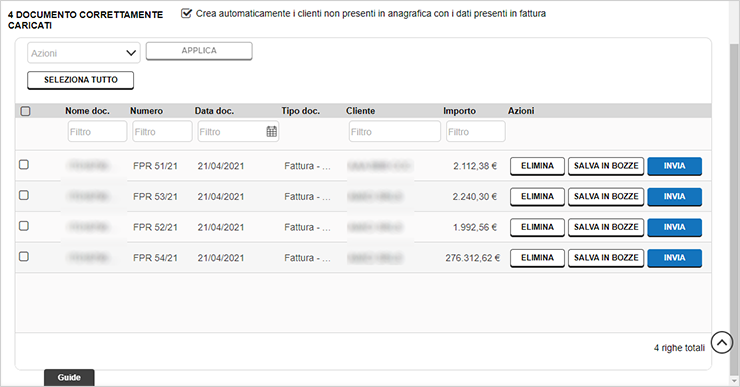Image resolution: width=740 pixels, height=387 pixels.
Task: Select the amount 2.240,30 € cell
Action: point(475,197)
